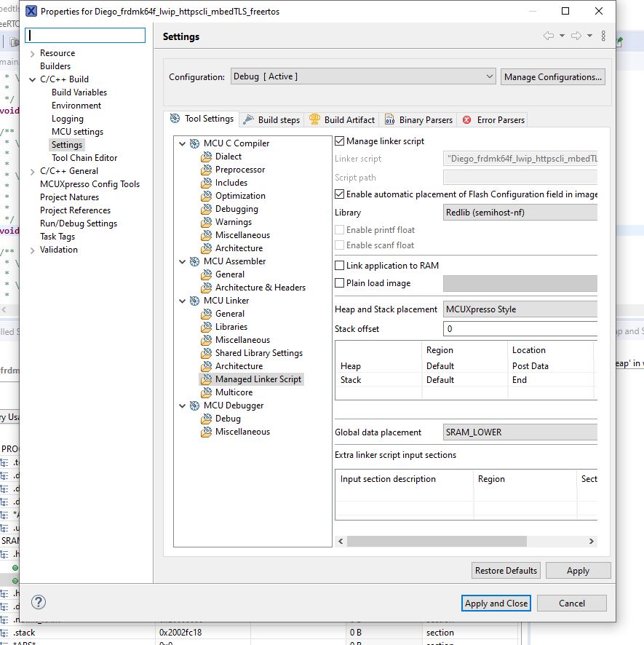Click the Restore Defaults button

pyautogui.click(x=505, y=571)
